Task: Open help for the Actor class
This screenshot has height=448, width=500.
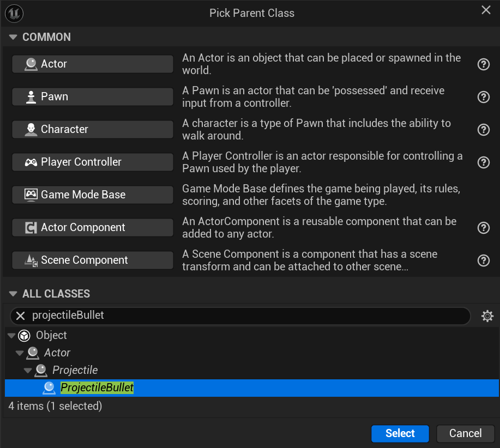Action: tap(483, 64)
